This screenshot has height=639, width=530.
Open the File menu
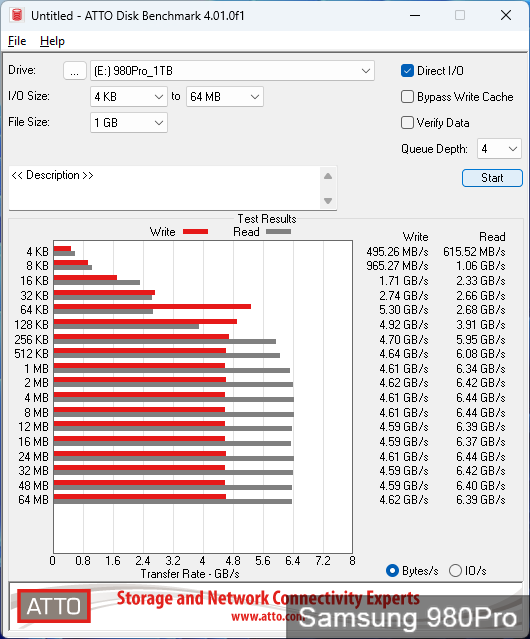coord(17,41)
